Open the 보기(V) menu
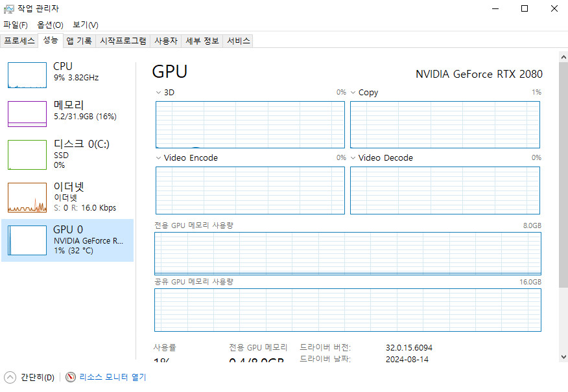The width and height of the screenshot is (568, 392). pos(86,25)
